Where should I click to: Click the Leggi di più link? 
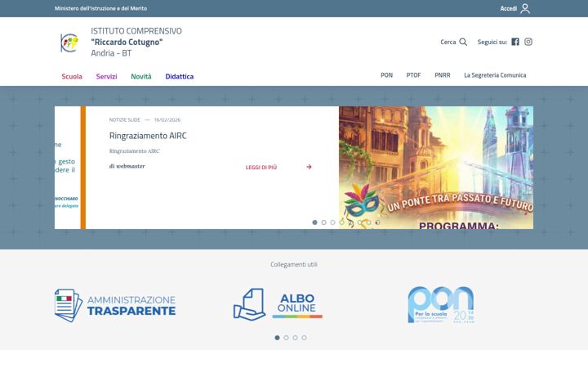coord(261,167)
